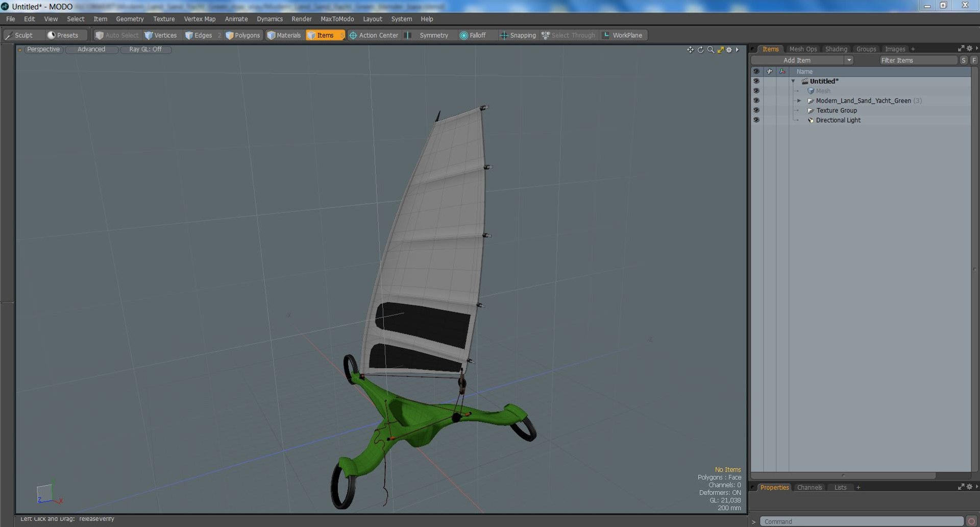Open the Render menu
This screenshot has width=980, height=527.
pyautogui.click(x=302, y=19)
